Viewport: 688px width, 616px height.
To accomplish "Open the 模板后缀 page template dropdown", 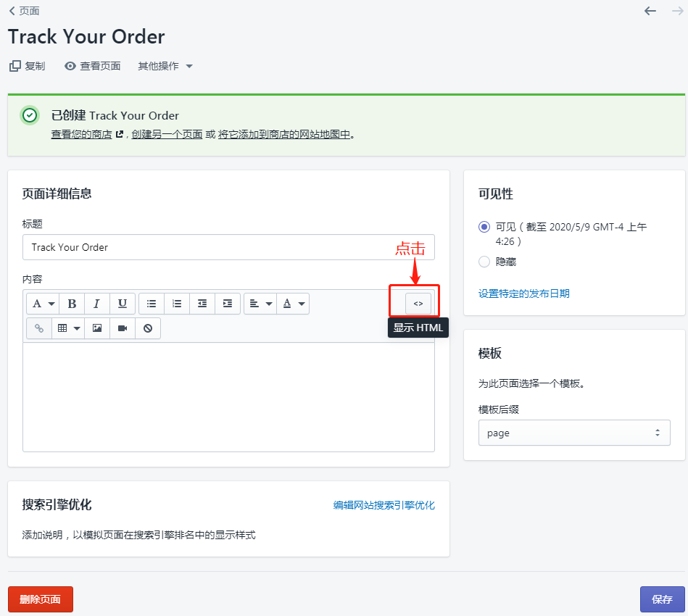I will [x=574, y=433].
